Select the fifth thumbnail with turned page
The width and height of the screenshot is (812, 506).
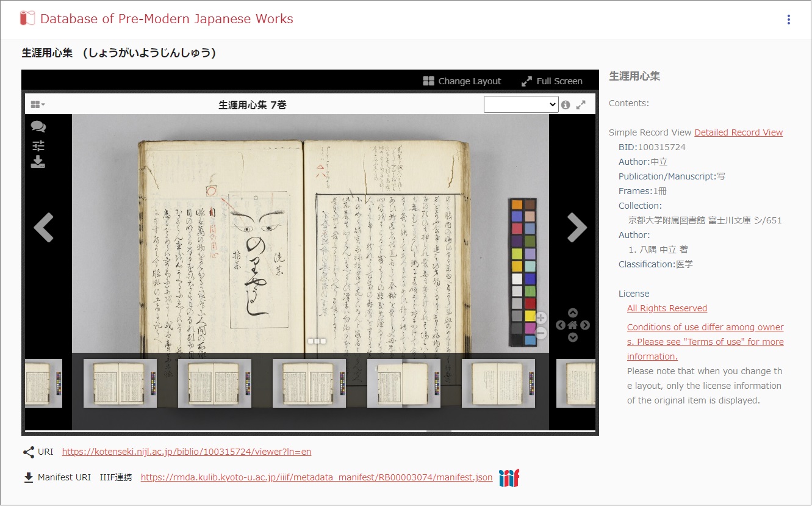coord(404,383)
